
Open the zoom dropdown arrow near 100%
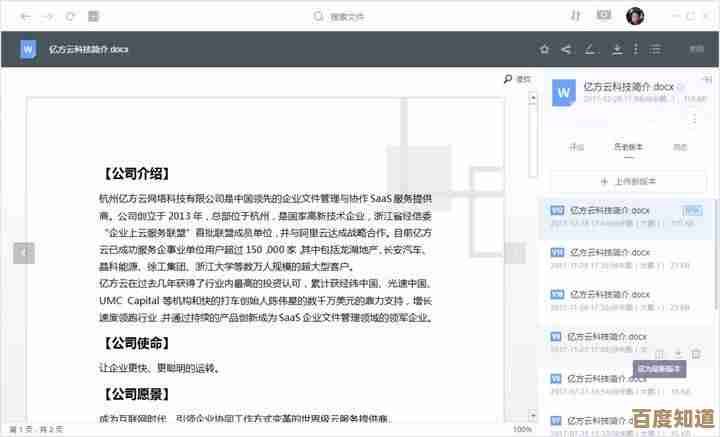(548, 429)
